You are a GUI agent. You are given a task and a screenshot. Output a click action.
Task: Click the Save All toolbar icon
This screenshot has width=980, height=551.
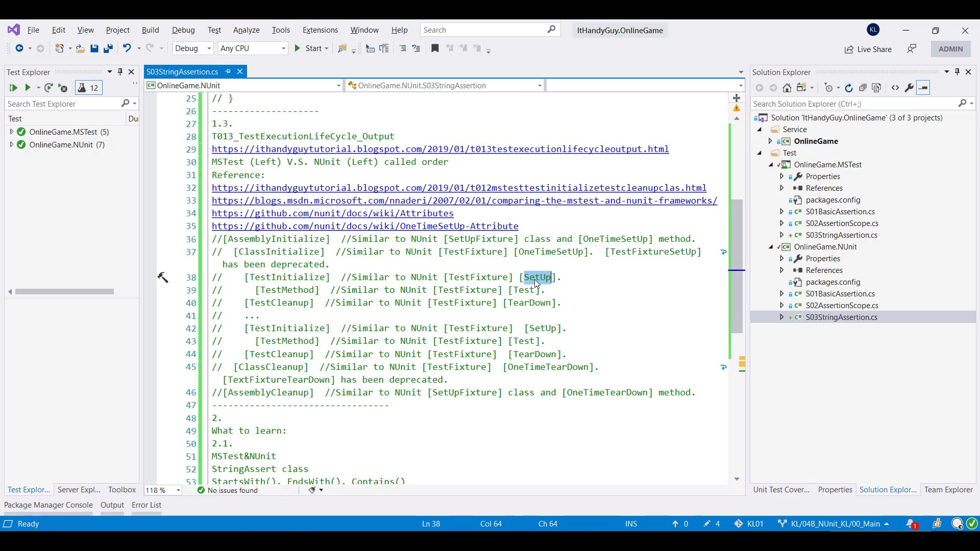pyautogui.click(x=108, y=48)
